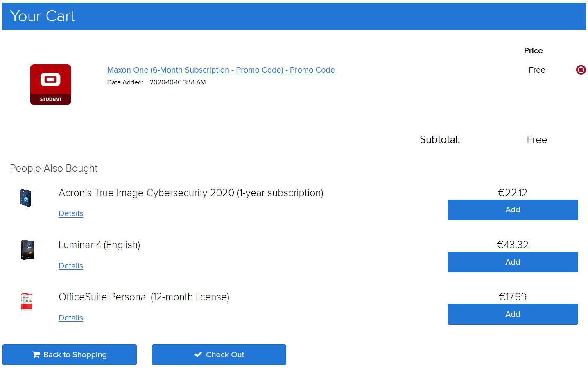The height and width of the screenshot is (370, 588).
Task: Proceed with the Check Out button
Action: click(219, 355)
